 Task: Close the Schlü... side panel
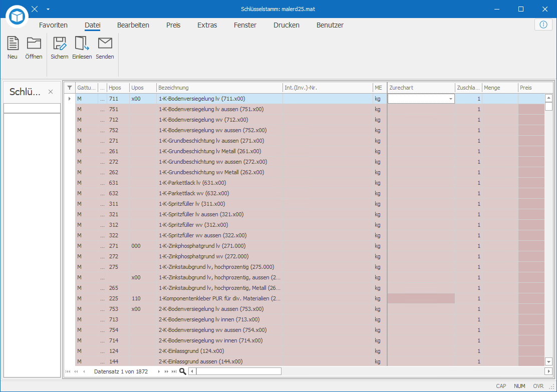click(51, 92)
